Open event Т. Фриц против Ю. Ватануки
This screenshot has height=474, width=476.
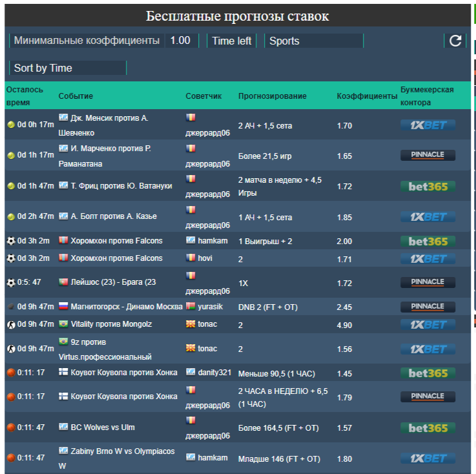click(121, 186)
